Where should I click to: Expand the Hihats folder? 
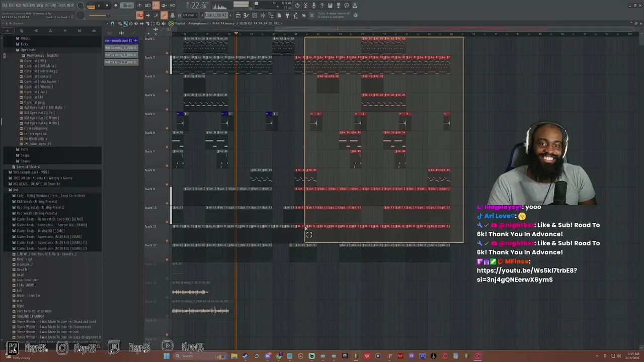coord(25,38)
